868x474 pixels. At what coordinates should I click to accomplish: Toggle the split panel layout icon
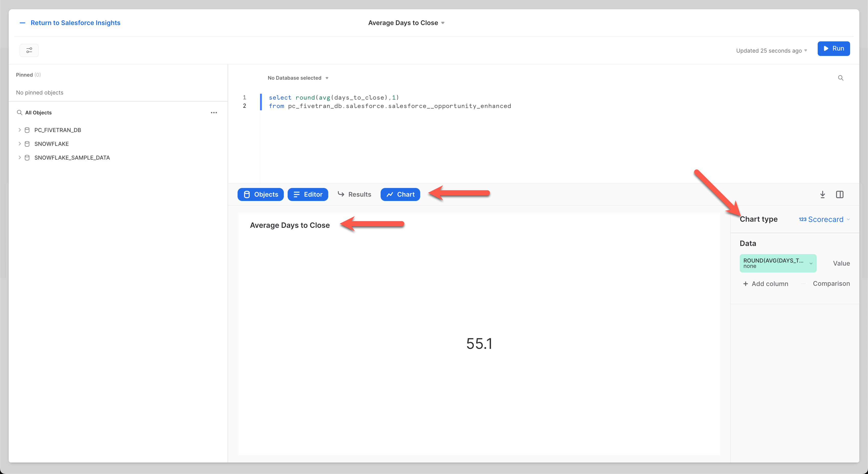(840, 194)
